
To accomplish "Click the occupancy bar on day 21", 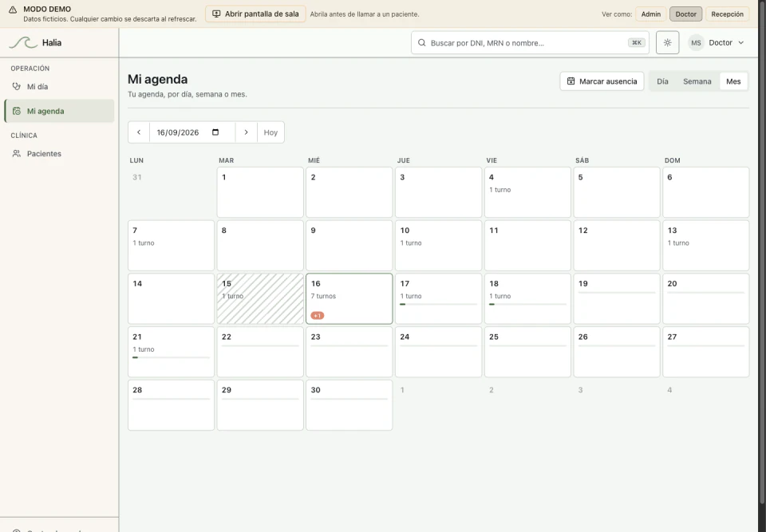I will (x=171, y=357).
